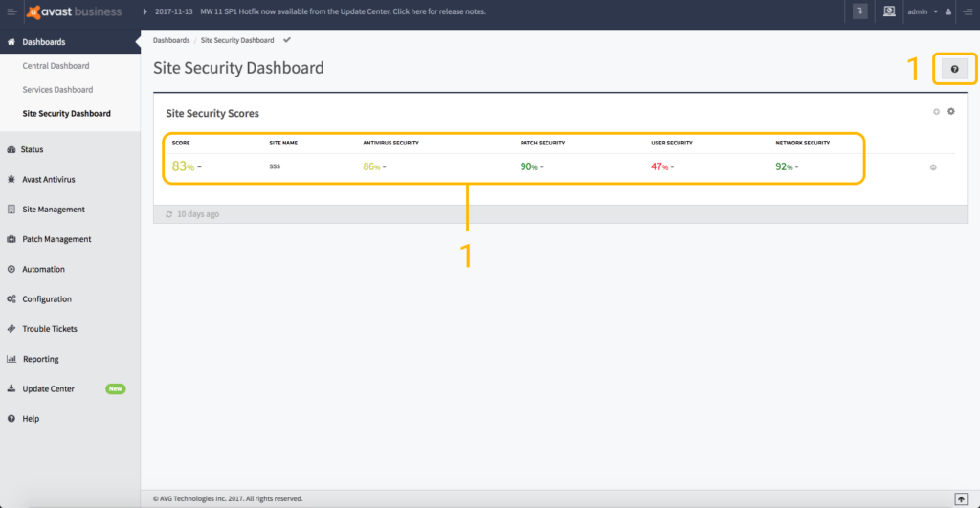The image size is (980, 508).
Task: Open the remote control monitor icon
Action: (889, 11)
